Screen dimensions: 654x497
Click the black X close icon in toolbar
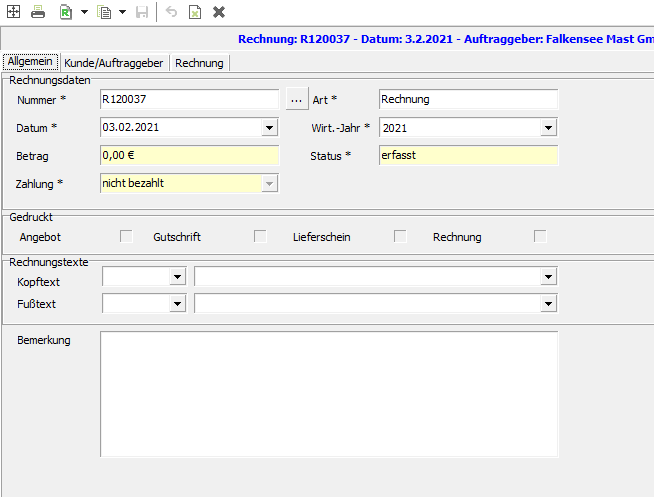coord(219,12)
